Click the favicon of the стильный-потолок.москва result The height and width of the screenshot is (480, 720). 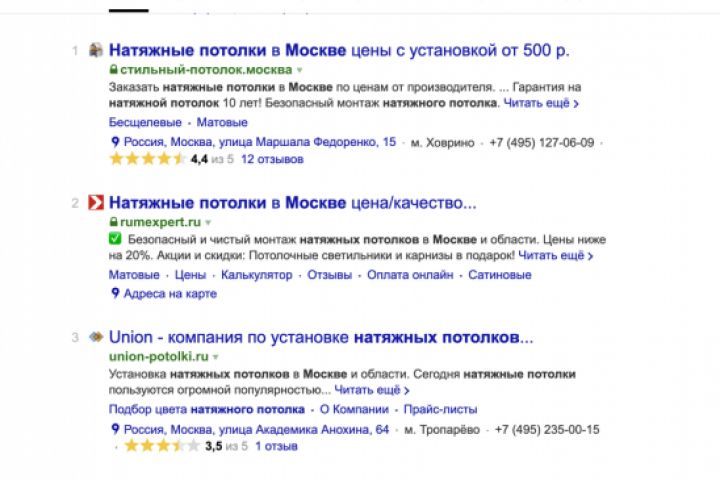96,50
